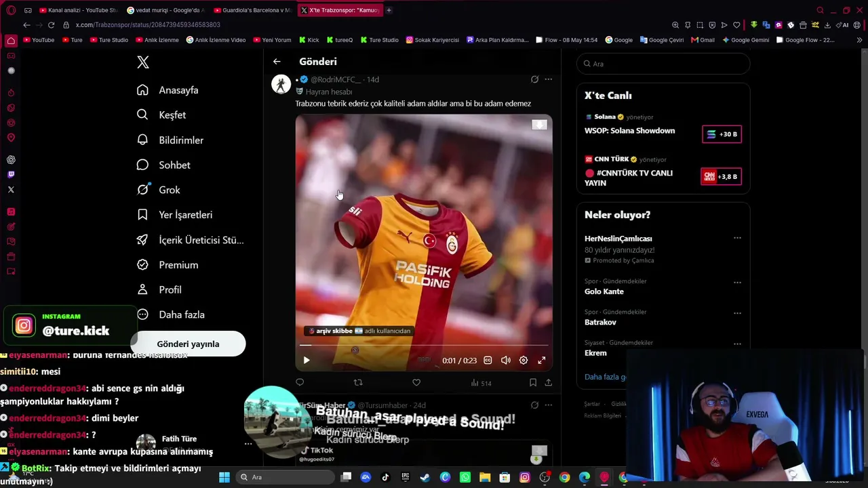Open the Premium page
Viewport: 868px width, 488px height.
click(167, 265)
